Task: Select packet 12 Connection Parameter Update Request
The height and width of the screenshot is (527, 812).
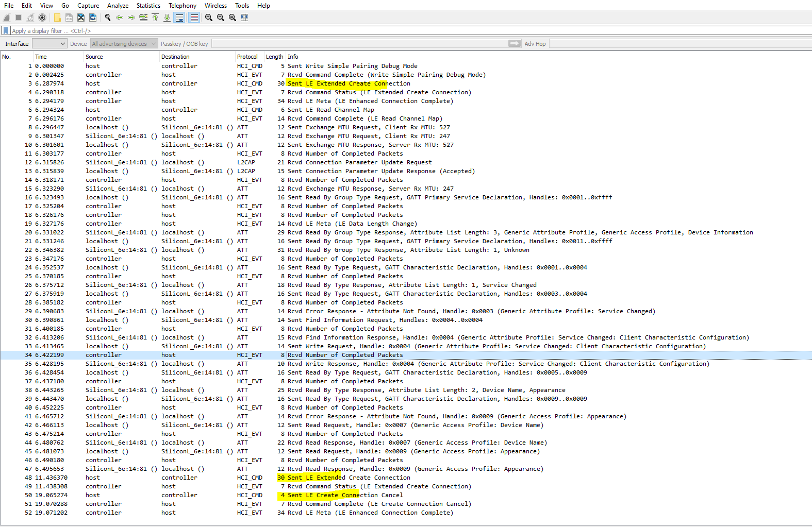Action: coord(406,162)
